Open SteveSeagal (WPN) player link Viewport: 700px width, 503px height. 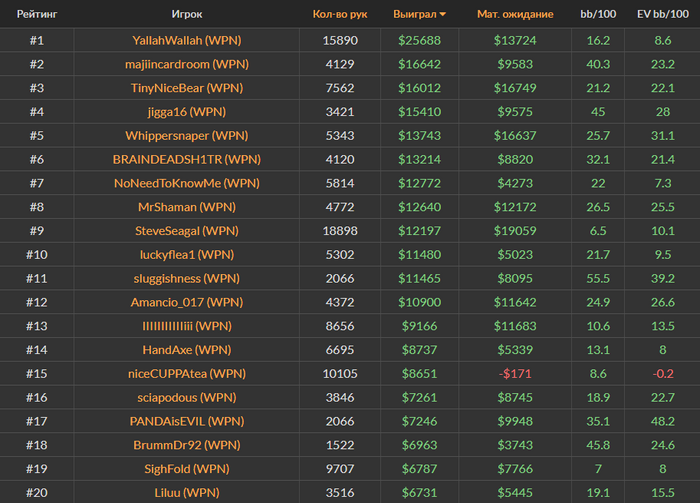[187, 231]
